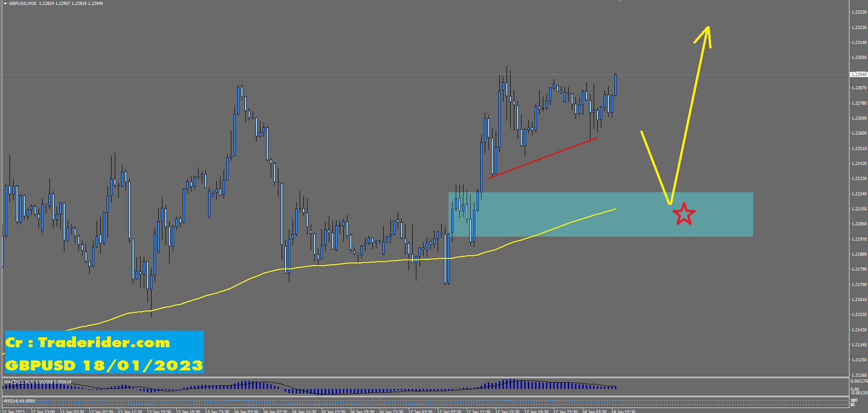Click the 16 Jan 07:30 time axis label
This screenshot has width=868, height=413.
(275, 411)
